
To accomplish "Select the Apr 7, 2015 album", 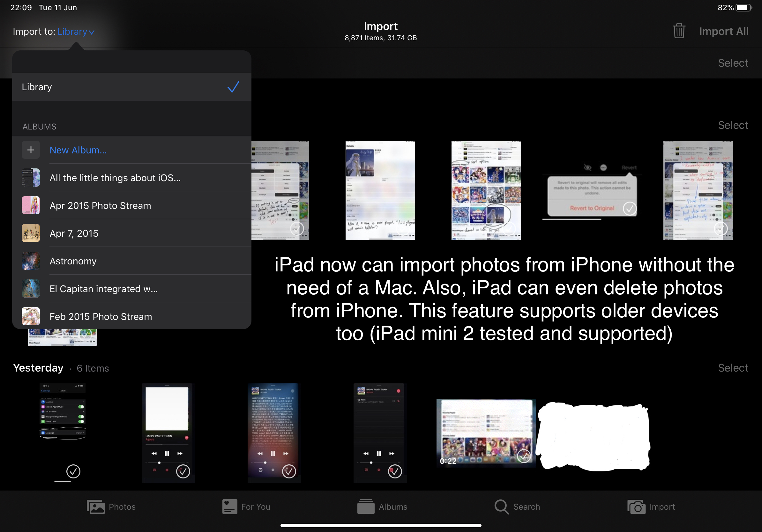I will tap(131, 233).
